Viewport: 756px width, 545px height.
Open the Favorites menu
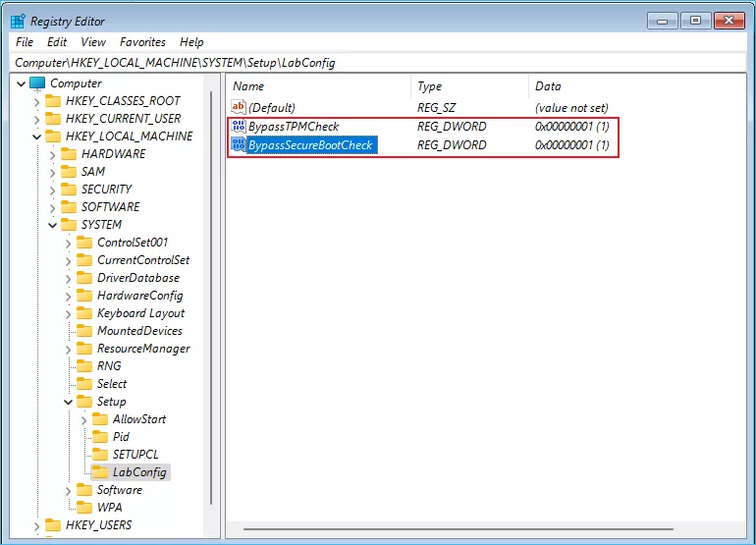click(x=142, y=42)
